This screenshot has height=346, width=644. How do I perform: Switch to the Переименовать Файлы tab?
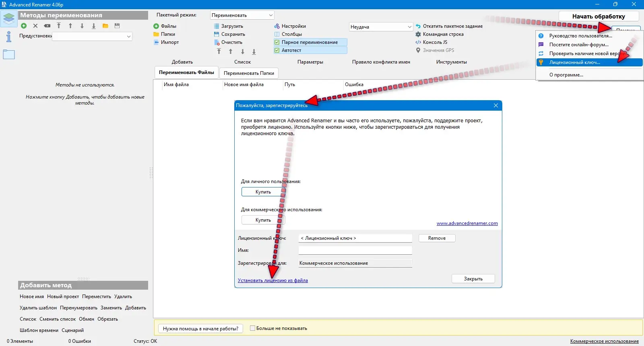(x=186, y=72)
